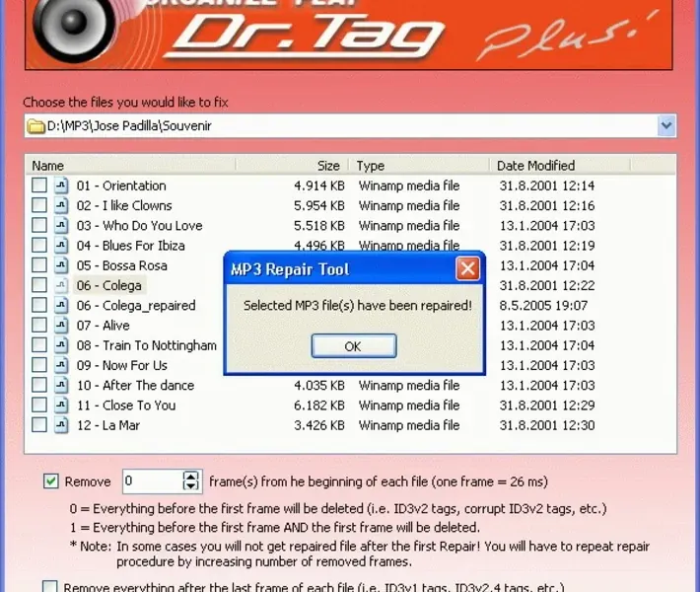Screen dimensions: 700x592
Task: Tick checkbox for 05 - Bossa Rosa
Action: point(39,265)
